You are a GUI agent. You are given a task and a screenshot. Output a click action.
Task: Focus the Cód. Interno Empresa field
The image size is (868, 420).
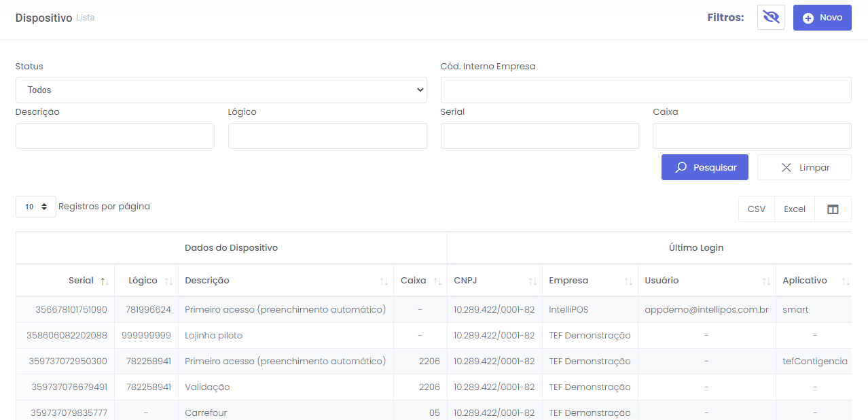coord(645,90)
